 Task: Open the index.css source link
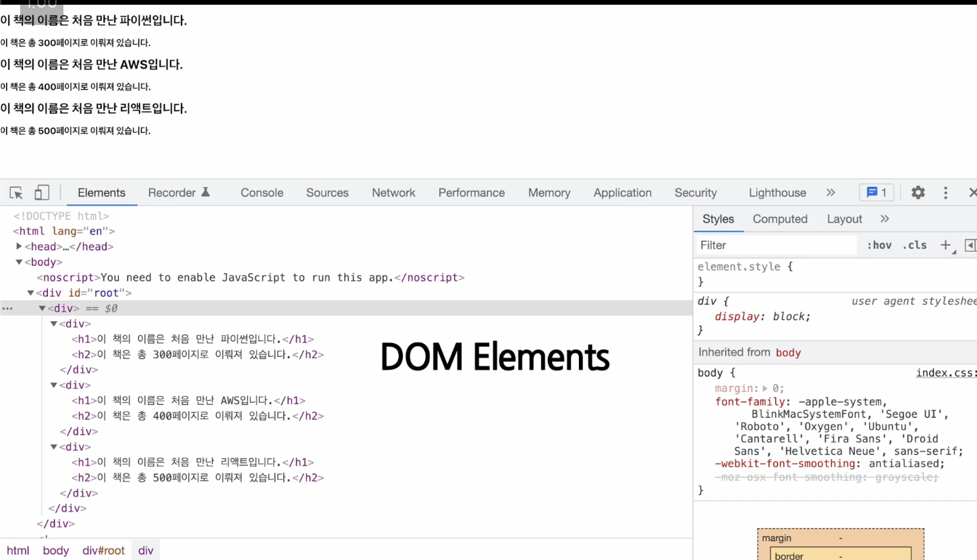tap(946, 373)
